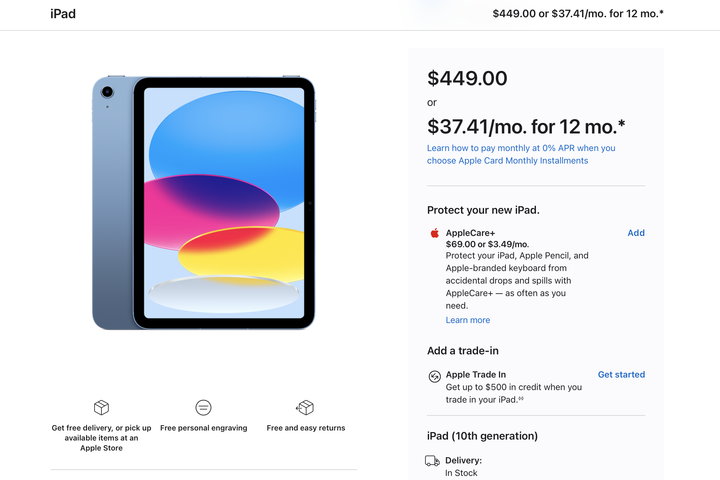Screen dimensions: 720x480
Task: Click the 'Free personal engraving' label
Action: click(203, 428)
